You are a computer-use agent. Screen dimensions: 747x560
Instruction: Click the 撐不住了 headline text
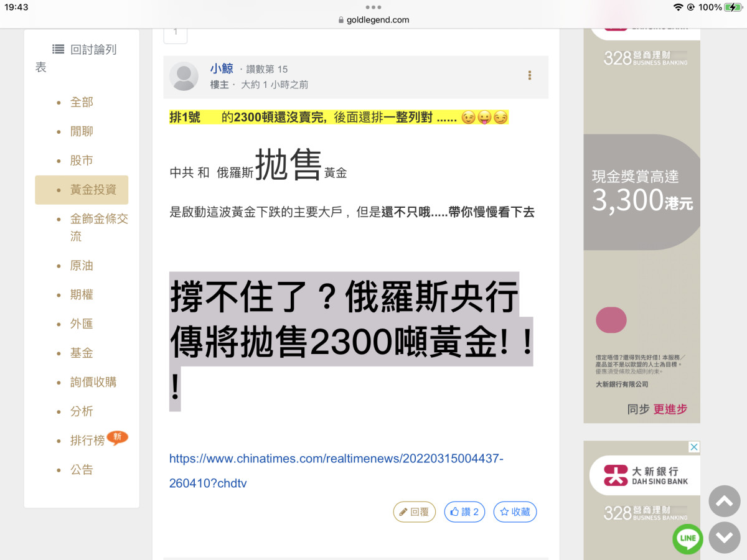[x=352, y=341]
